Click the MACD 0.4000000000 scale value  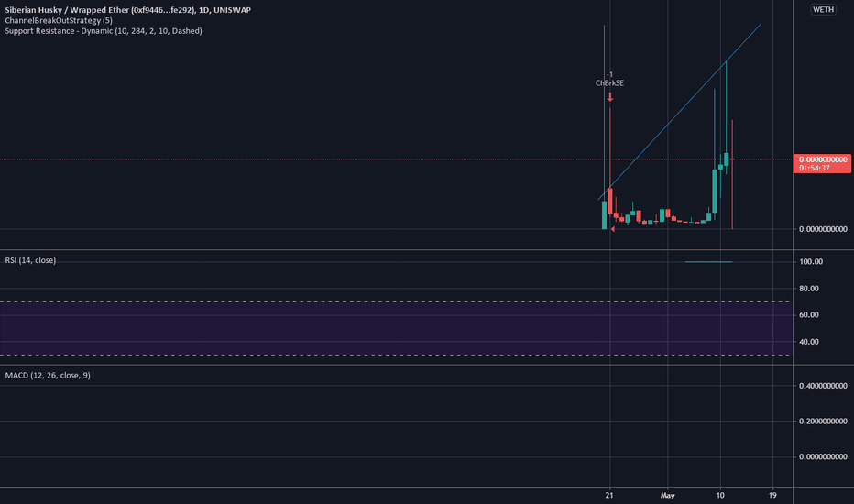point(823,386)
